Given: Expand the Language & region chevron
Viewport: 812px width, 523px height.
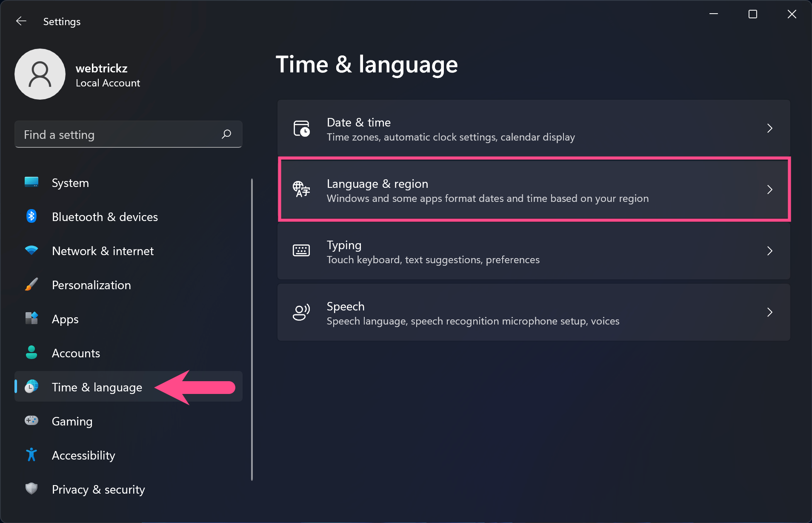Looking at the screenshot, I should tap(769, 190).
